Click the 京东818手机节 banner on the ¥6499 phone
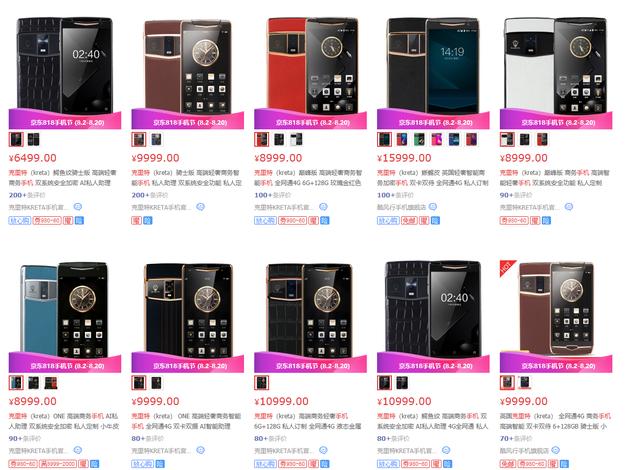Viewport: 640px width, 470px height. (65, 120)
